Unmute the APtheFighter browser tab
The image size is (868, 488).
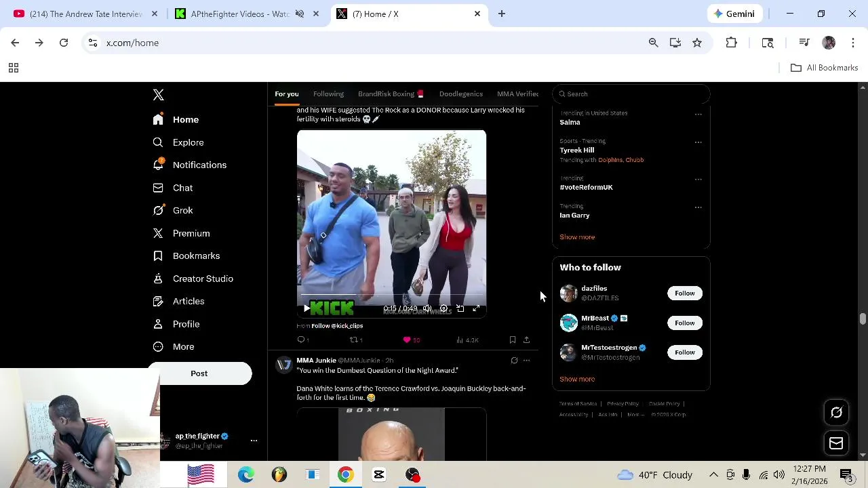point(300,14)
